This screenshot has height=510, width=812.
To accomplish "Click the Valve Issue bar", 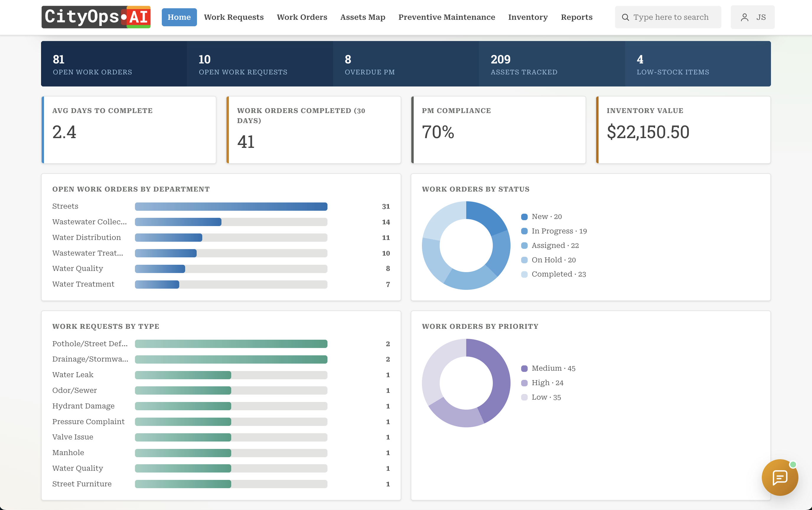I will click(x=231, y=437).
